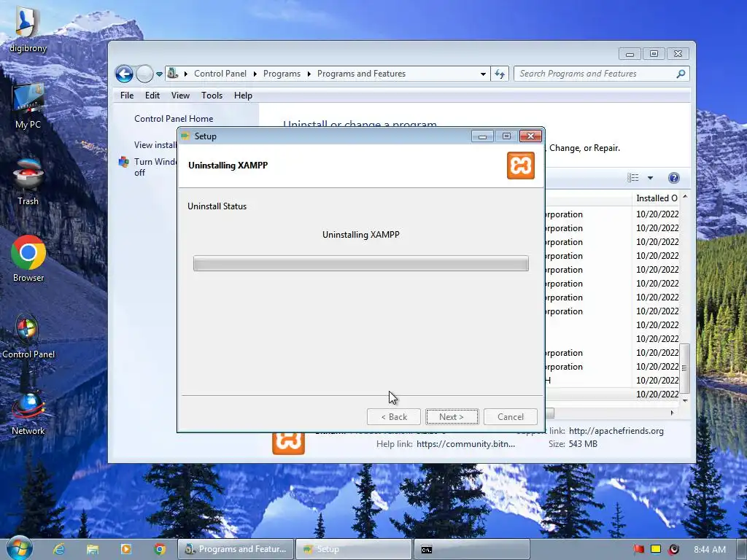Click XAMPP icon in details pane

pyautogui.click(x=288, y=443)
